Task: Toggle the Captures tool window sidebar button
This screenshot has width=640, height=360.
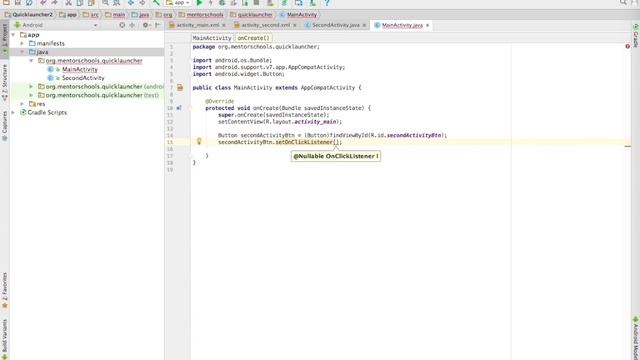Action: point(4,126)
